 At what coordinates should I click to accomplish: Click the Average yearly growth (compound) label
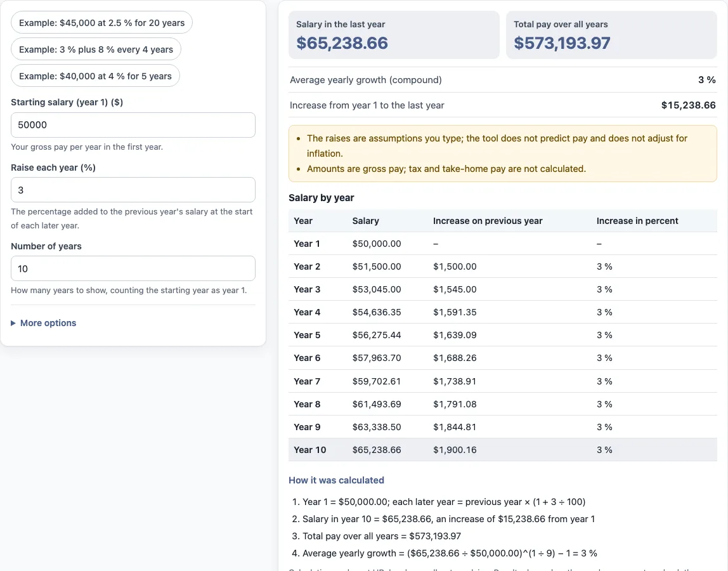point(365,80)
